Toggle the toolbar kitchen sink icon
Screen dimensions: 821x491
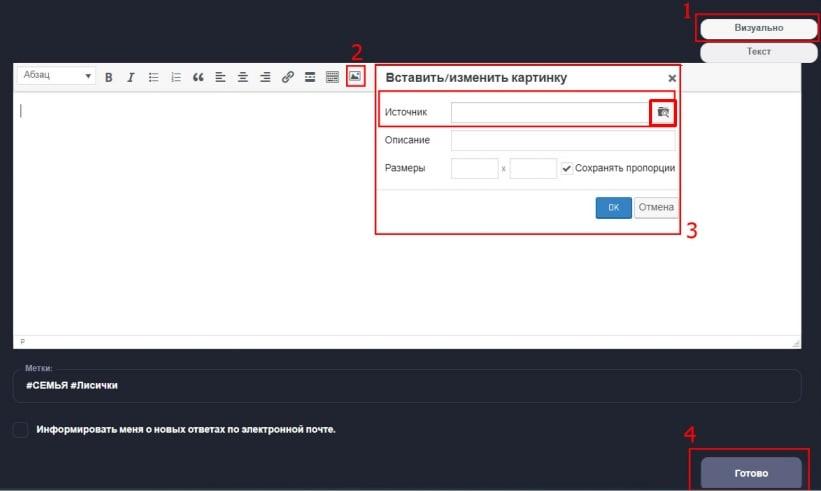[x=332, y=77]
